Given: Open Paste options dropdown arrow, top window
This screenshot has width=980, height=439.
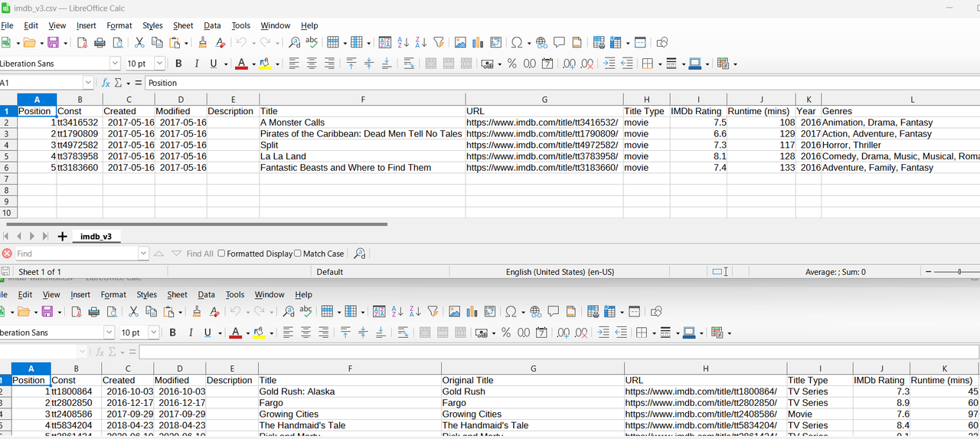Looking at the screenshot, I should pyautogui.click(x=186, y=43).
